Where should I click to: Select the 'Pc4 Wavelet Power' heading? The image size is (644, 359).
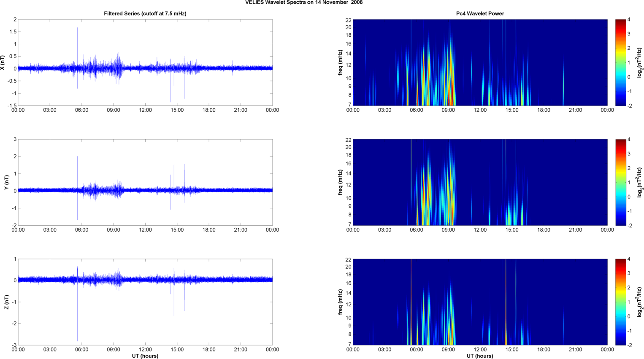480,13
